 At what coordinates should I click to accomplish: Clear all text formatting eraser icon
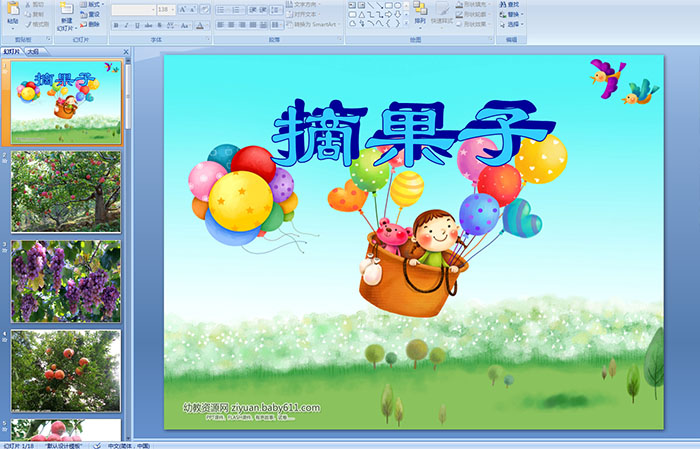pos(204,9)
